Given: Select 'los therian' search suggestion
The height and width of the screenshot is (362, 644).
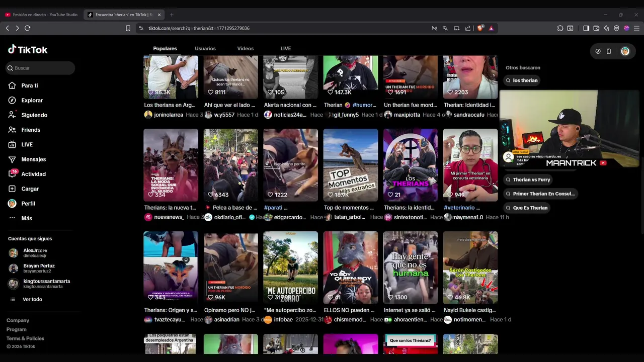Looking at the screenshot, I should tap(522, 80).
